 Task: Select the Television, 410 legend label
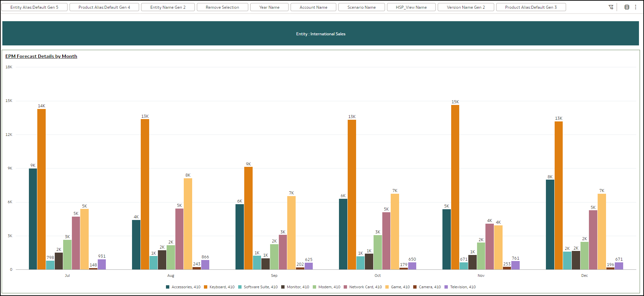pyautogui.click(x=463, y=287)
